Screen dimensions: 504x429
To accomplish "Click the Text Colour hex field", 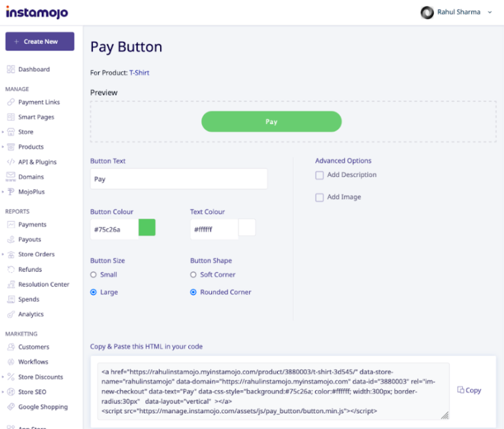I will coord(214,229).
